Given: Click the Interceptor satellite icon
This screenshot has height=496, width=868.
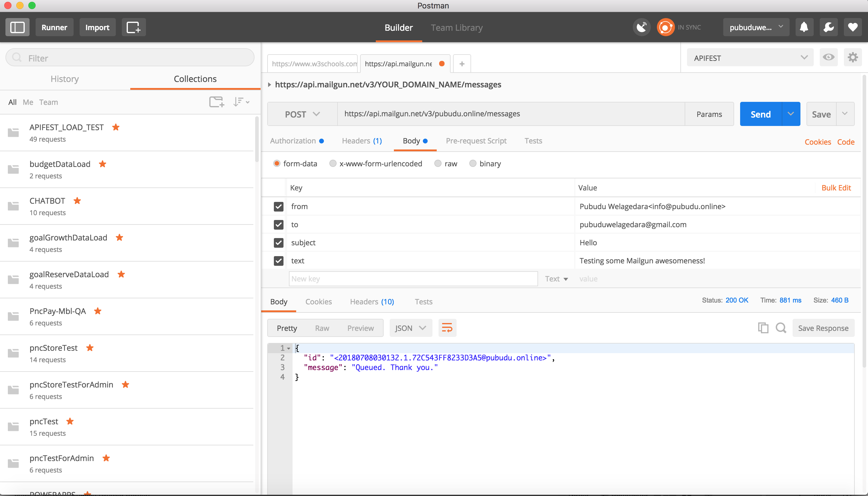Looking at the screenshot, I should point(641,27).
